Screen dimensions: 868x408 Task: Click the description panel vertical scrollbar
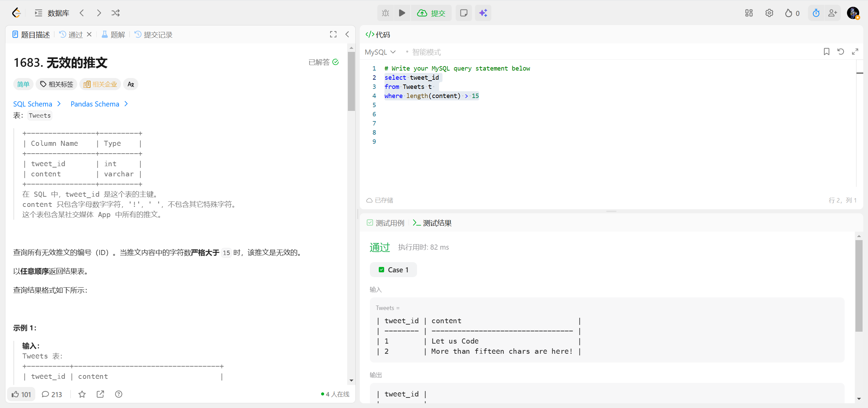point(351,81)
